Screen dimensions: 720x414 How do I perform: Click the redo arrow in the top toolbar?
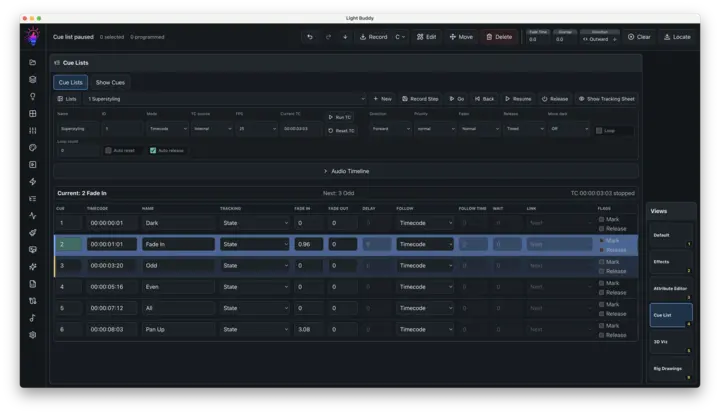(328, 37)
